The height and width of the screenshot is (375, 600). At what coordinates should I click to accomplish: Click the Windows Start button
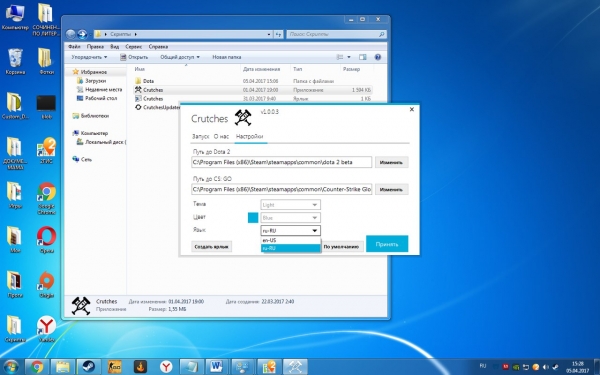click(10, 367)
